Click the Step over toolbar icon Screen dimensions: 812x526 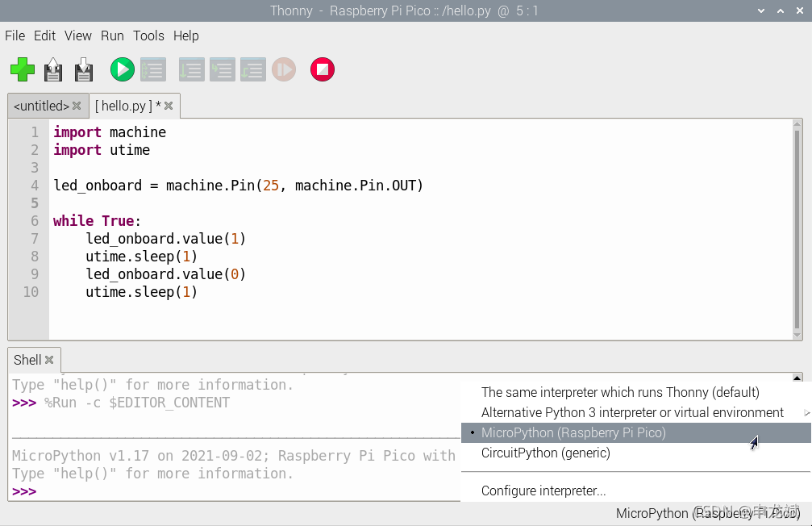click(192, 69)
